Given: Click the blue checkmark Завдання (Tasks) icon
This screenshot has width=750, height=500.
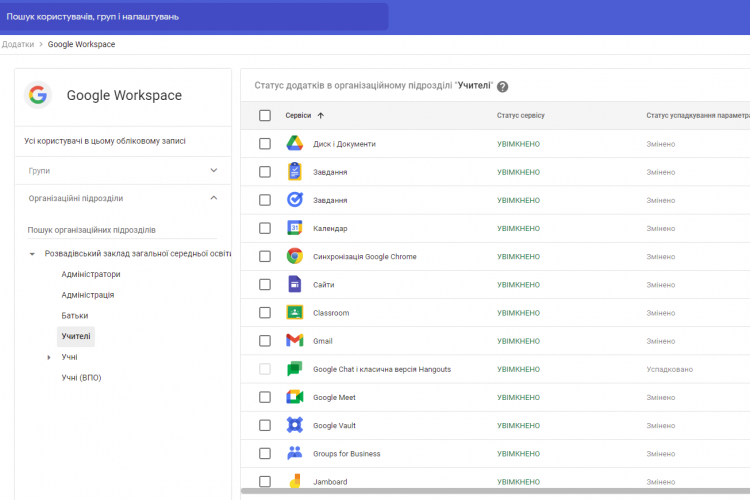Looking at the screenshot, I should (x=295, y=200).
